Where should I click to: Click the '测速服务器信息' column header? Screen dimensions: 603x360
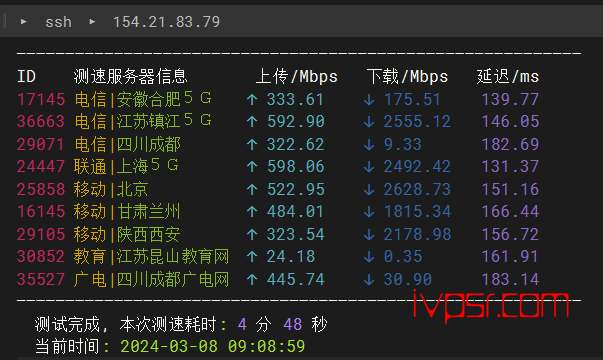[x=130, y=77]
